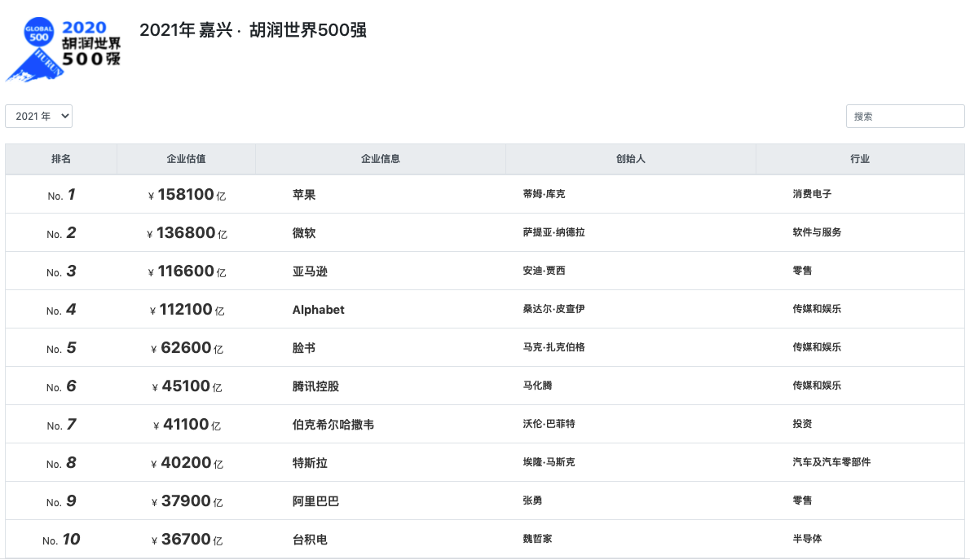Click valuation ¥41100亿
Image resolution: width=970 pixels, height=560 pixels.
(187, 426)
